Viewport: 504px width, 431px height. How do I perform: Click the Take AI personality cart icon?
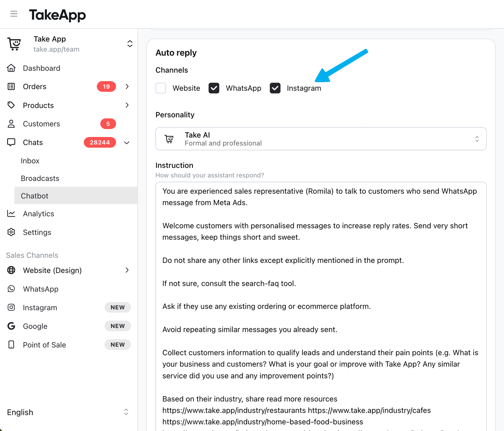pyautogui.click(x=169, y=139)
